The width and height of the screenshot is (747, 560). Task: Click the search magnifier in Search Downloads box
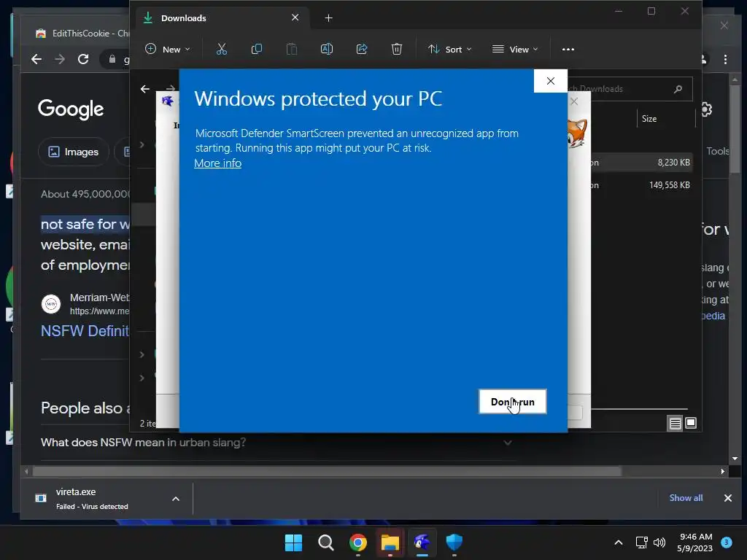(x=678, y=89)
